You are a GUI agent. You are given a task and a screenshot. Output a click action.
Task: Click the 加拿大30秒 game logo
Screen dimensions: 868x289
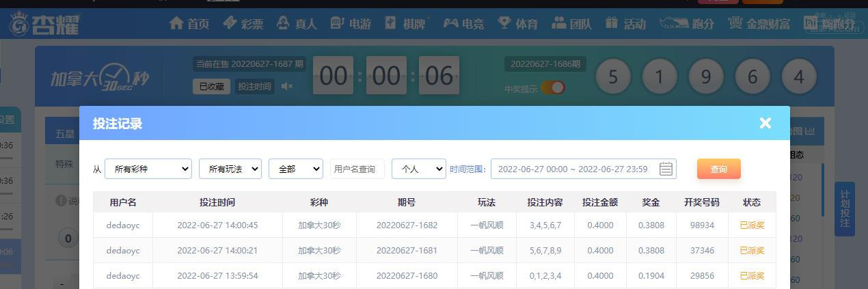coord(99,78)
